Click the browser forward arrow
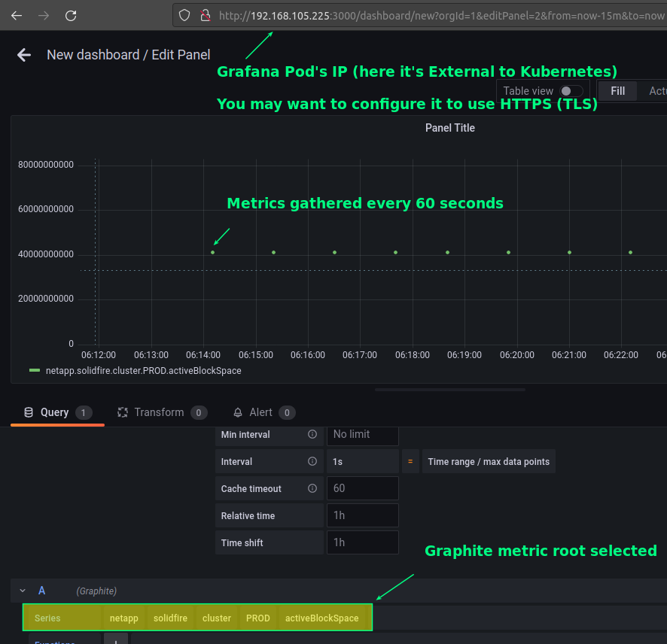The height and width of the screenshot is (644, 667). 44,16
